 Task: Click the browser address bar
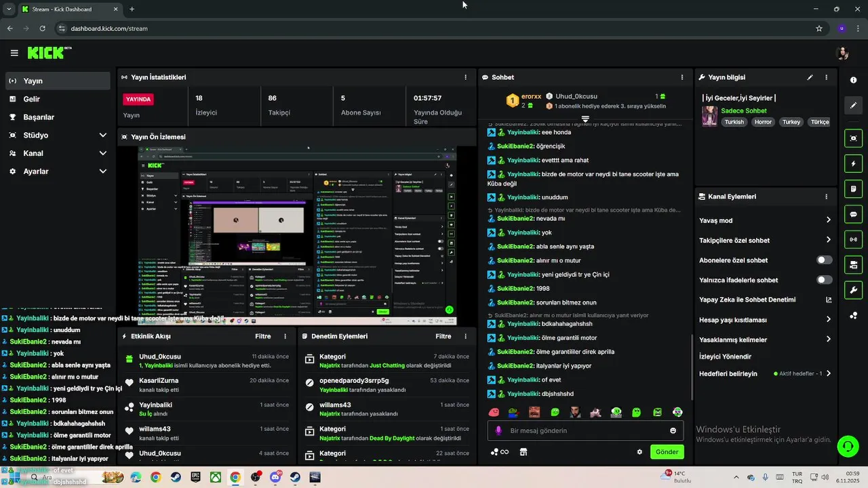[x=434, y=28]
